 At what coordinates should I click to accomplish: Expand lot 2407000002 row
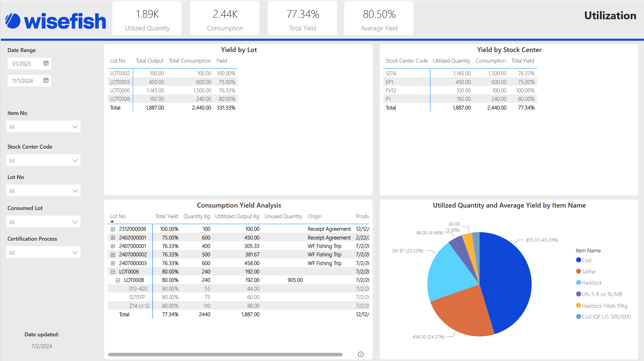click(113, 255)
